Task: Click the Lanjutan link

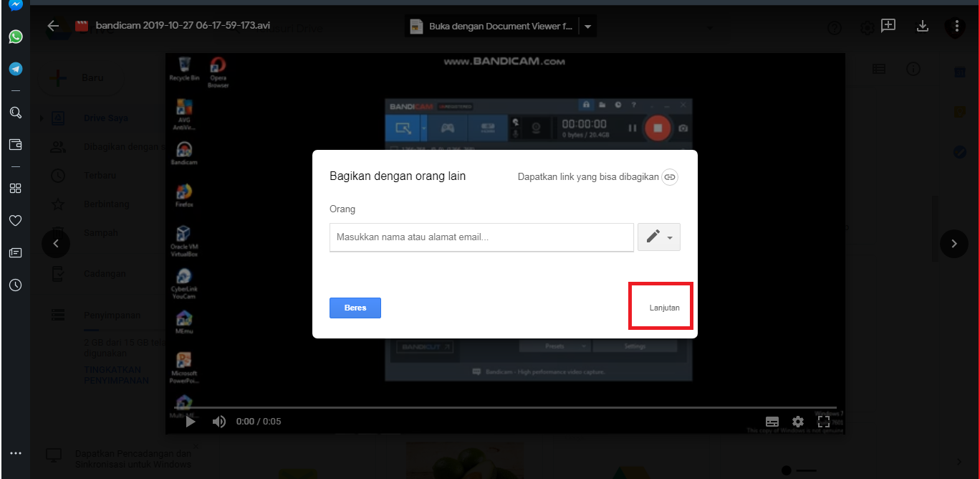Action: (665, 308)
